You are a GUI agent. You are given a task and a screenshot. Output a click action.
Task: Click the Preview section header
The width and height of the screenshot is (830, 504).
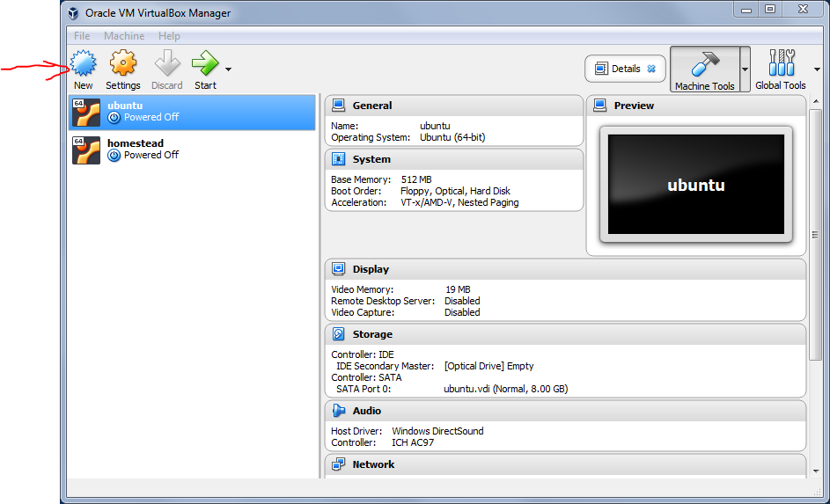click(696, 106)
